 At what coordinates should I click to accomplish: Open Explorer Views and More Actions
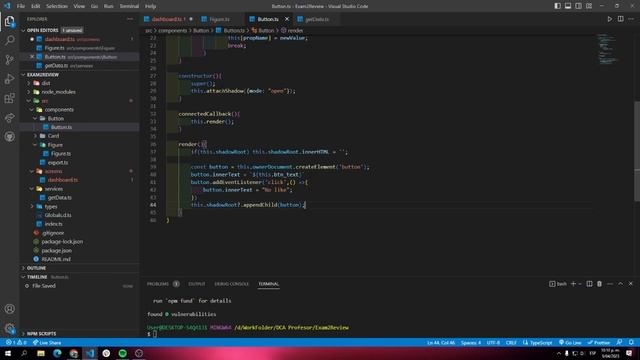point(130,19)
